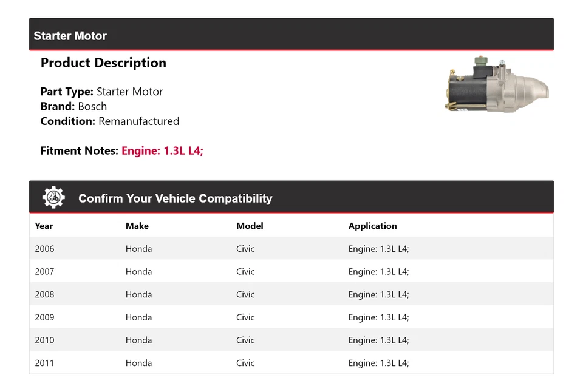Select the 2009 Honda Civic row
Viewport: 583px width, 392px height.
[243, 317]
